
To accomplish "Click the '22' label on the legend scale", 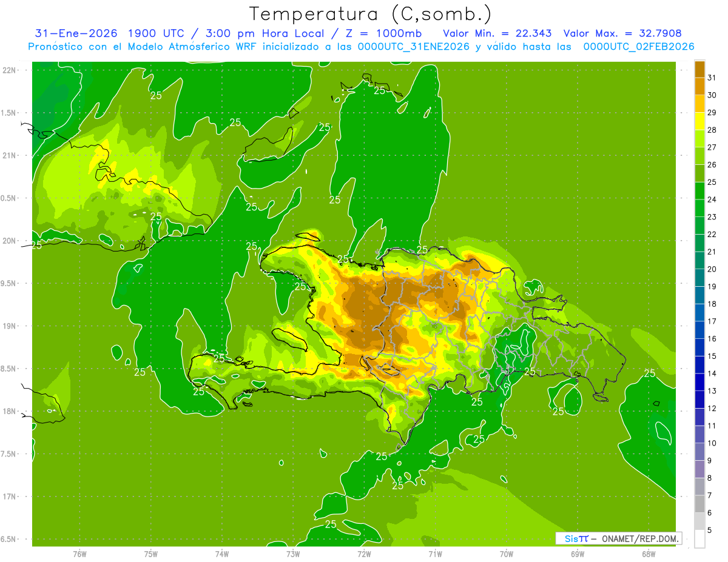I will point(712,234).
